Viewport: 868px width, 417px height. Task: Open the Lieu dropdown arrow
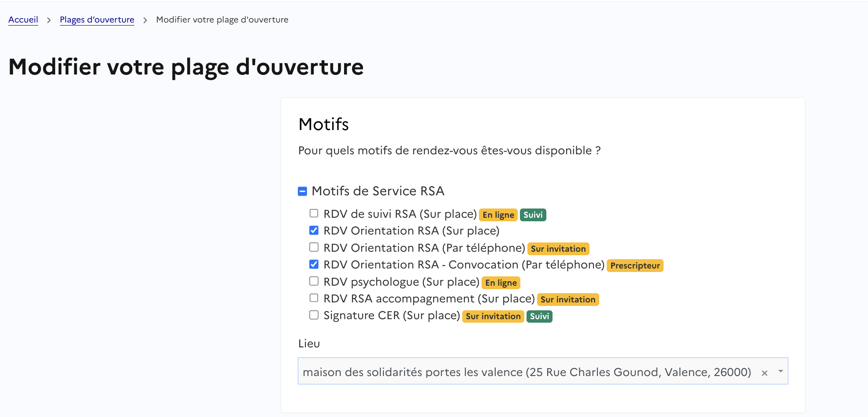pos(780,371)
